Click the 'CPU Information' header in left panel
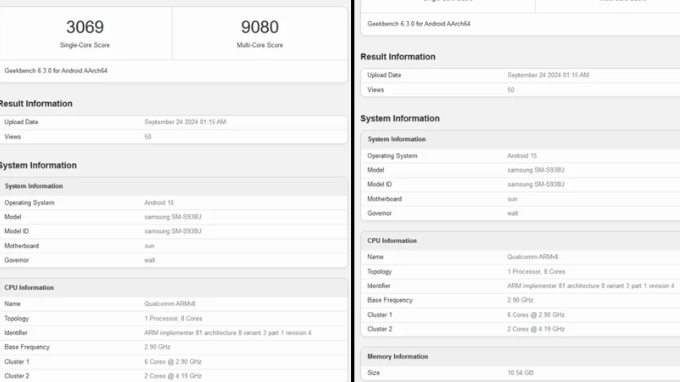Image resolution: width=680 pixels, height=382 pixels. [29, 287]
